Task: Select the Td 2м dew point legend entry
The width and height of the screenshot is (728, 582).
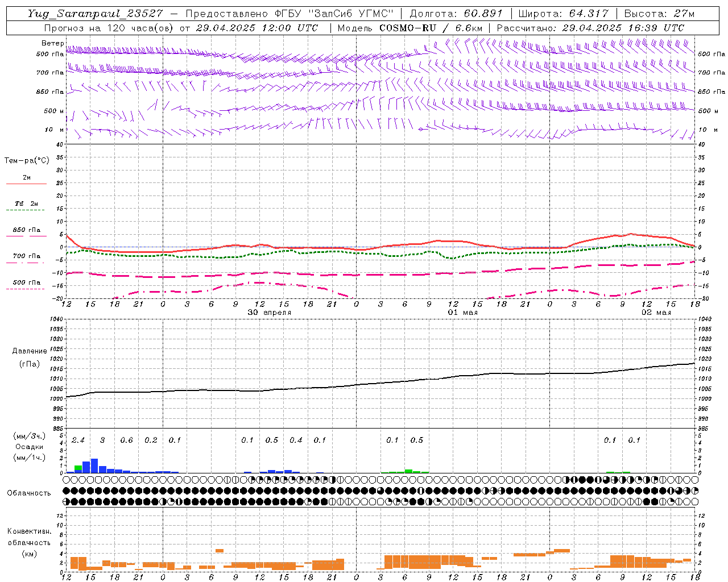Action: click(27, 203)
